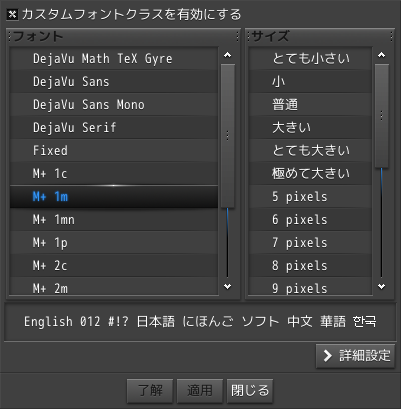Screen dimensions: 401x409
Task: Click the font preview sample text
Action: [x=200, y=322]
